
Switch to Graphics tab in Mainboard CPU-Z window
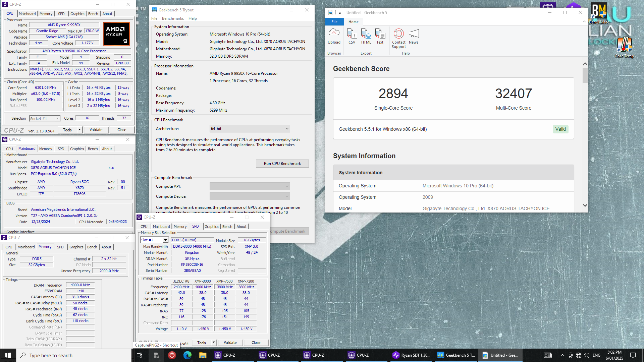click(77, 149)
